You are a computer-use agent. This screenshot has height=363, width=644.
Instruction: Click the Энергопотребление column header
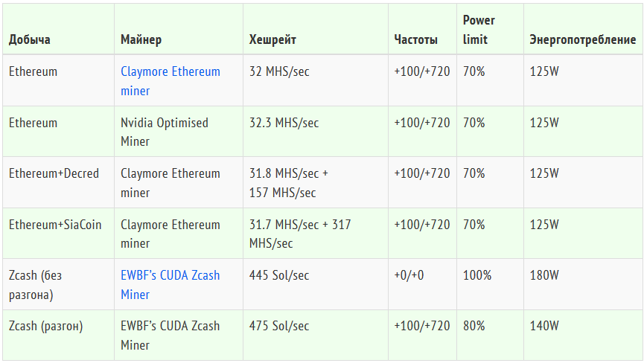[582, 39]
